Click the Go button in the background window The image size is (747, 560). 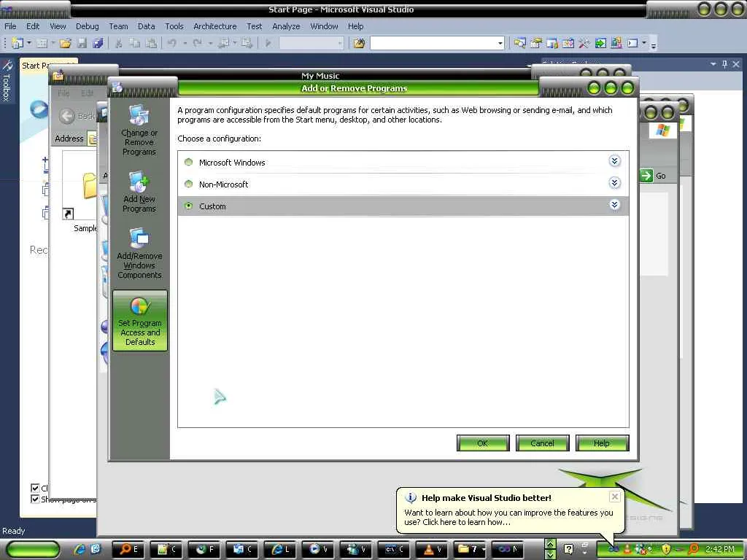[653, 176]
